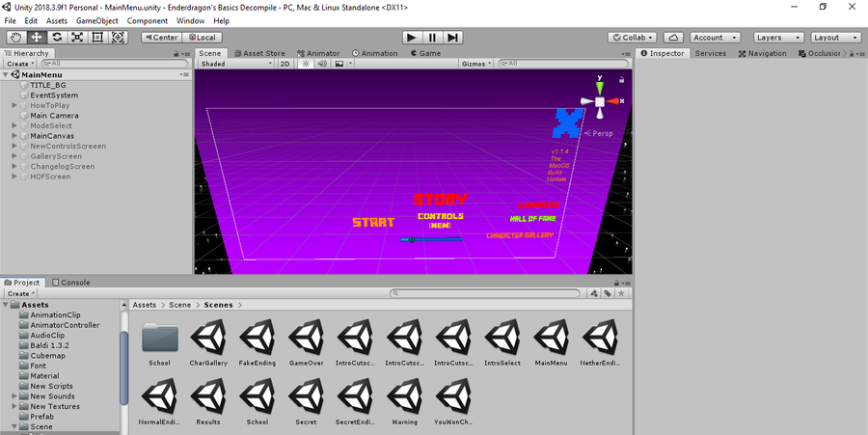Click the Step frame button
The height and width of the screenshot is (435, 868).
point(453,37)
